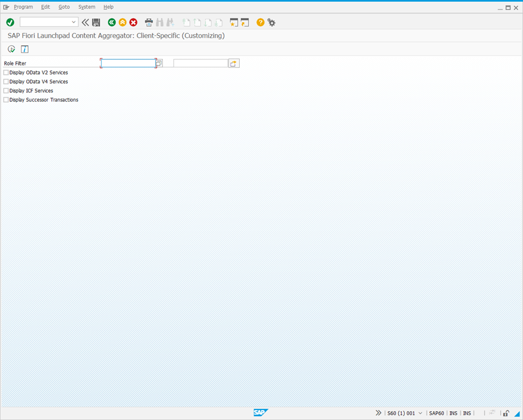The width and height of the screenshot is (523, 420).
Task: Click the red Cancel icon
Action: coord(133,22)
